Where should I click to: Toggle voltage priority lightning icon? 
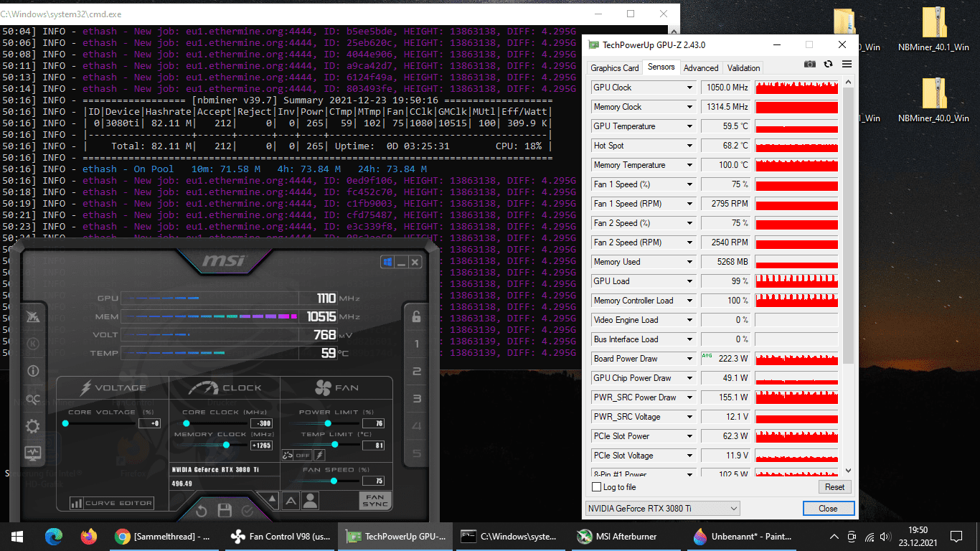point(319,455)
